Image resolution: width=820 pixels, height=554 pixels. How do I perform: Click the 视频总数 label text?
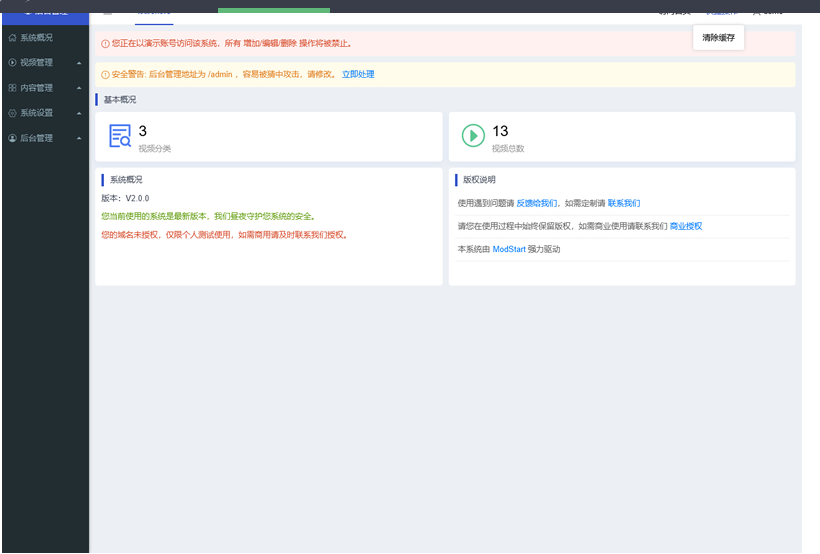tap(508, 149)
